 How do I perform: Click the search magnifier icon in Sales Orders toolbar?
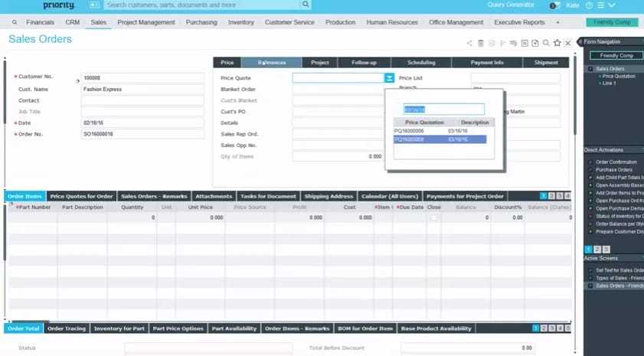tap(546, 43)
